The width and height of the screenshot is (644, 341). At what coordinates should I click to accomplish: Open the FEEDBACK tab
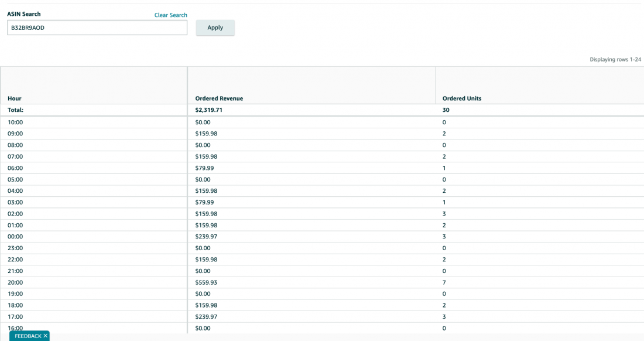28,336
